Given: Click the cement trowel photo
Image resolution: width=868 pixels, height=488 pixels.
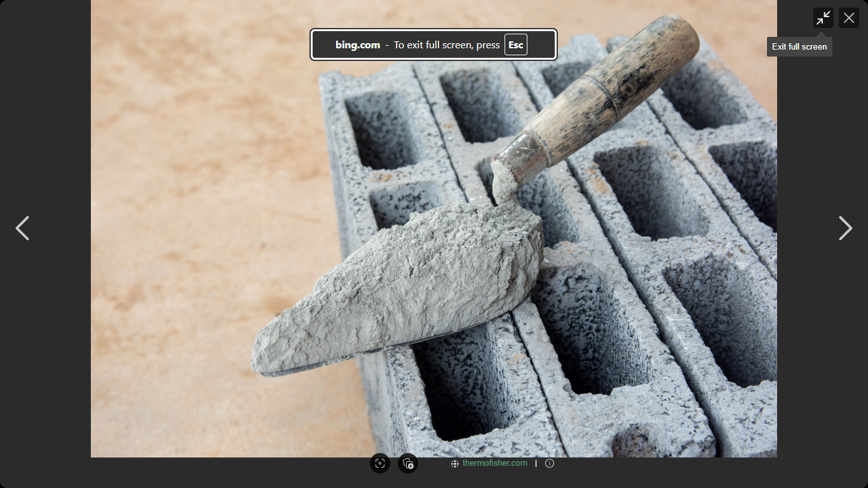Looking at the screenshot, I should click(434, 229).
